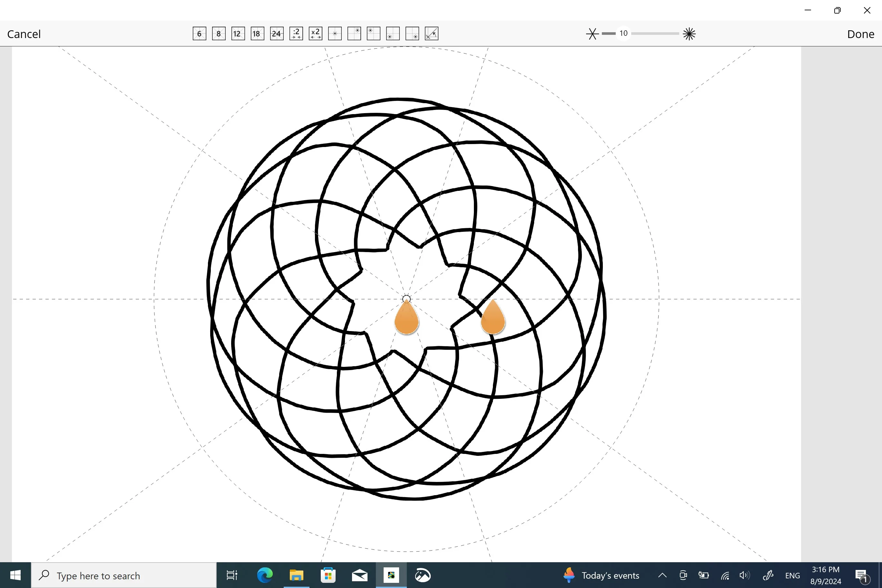Click the ENG language indicator
The image size is (882, 588).
click(x=792, y=576)
